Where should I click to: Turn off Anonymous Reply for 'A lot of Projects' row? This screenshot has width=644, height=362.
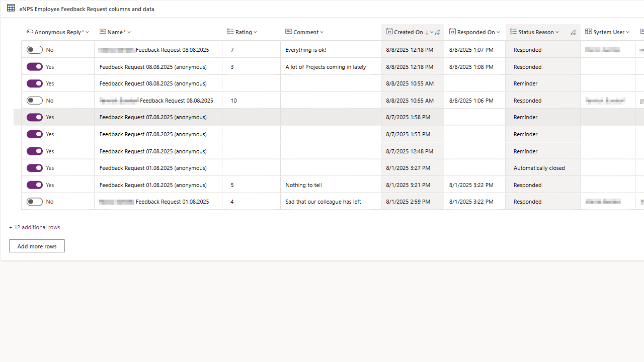[35, 67]
